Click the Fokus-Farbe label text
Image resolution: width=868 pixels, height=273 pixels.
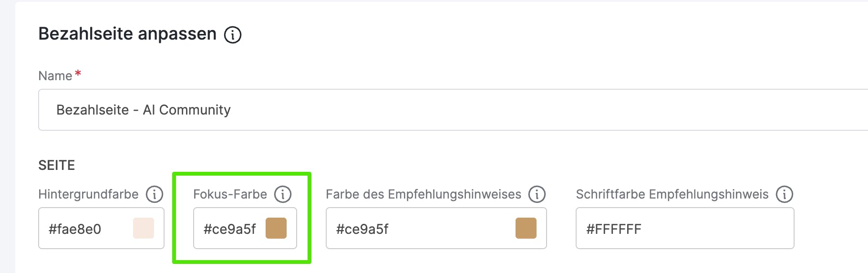(x=230, y=194)
